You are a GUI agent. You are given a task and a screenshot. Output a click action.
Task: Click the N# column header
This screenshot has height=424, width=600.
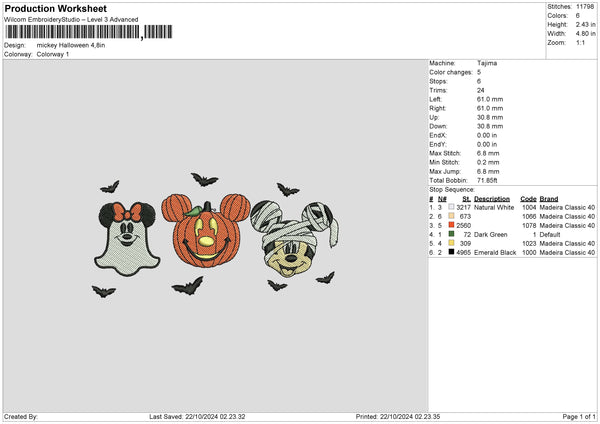(x=442, y=199)
